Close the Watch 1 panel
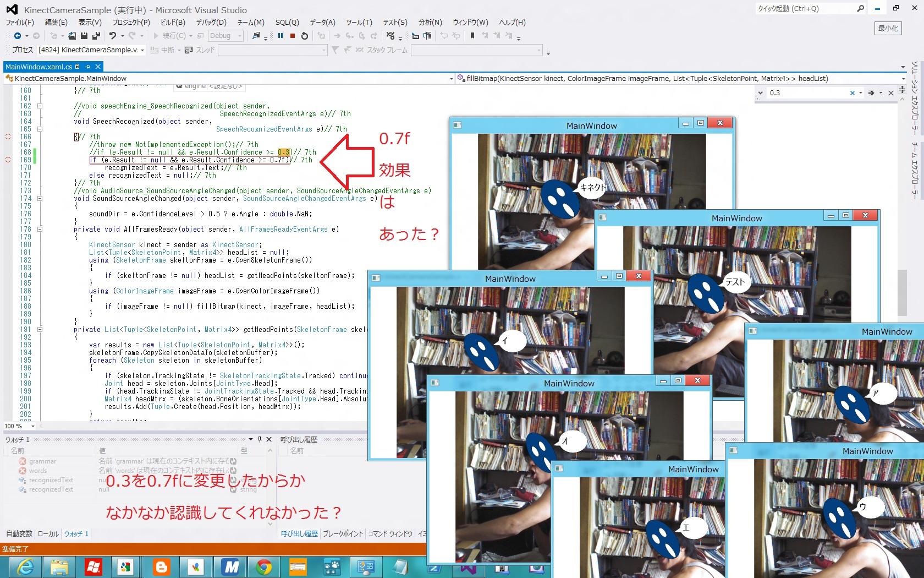924x578 pixels. coord(269,439)
